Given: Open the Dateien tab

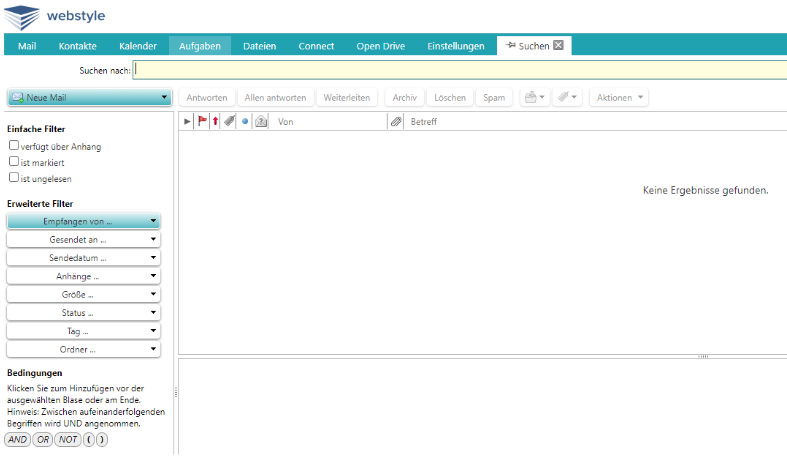Looking at the screenshot, I should [x=259, y=46].
